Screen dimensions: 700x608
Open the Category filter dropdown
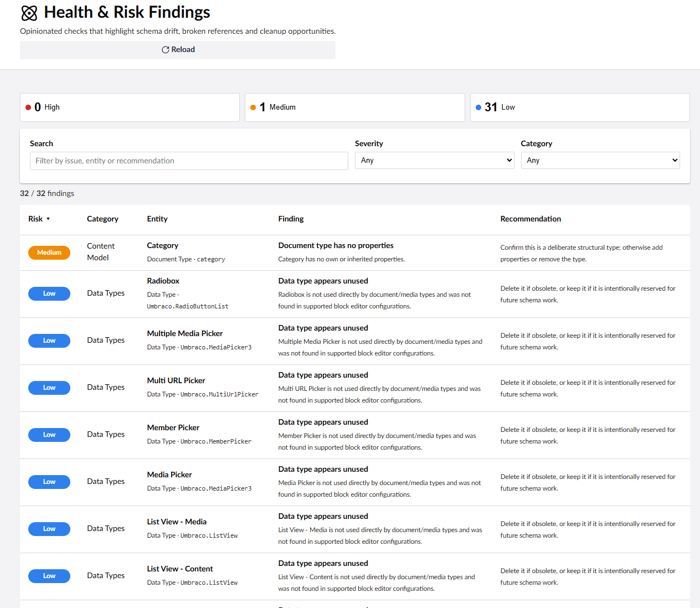point(600,161)
